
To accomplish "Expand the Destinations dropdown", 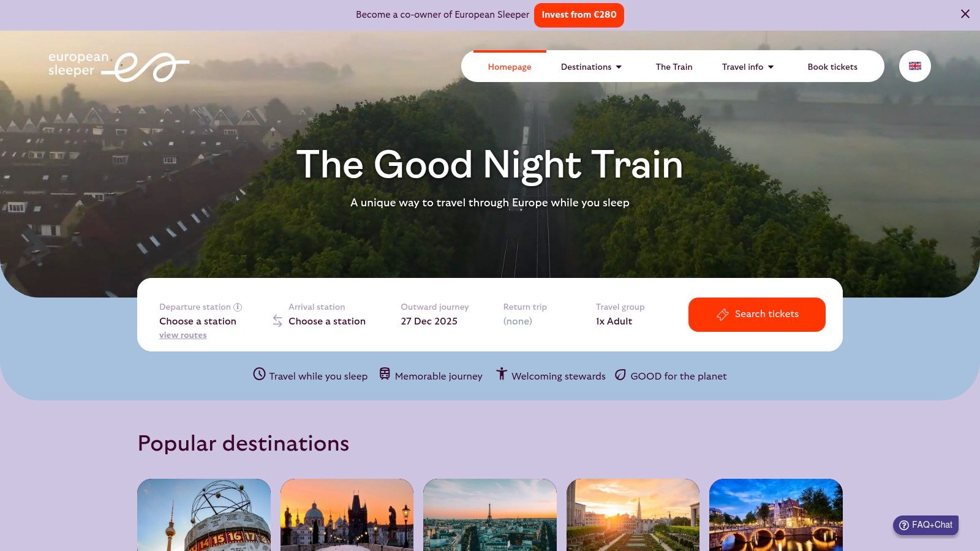I will pos(591,67).
